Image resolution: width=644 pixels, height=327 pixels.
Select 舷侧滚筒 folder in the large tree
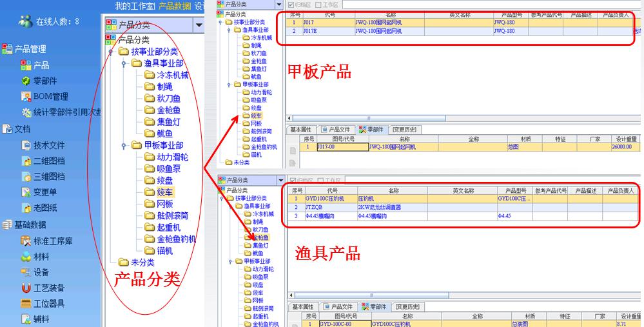pos(167,215)
